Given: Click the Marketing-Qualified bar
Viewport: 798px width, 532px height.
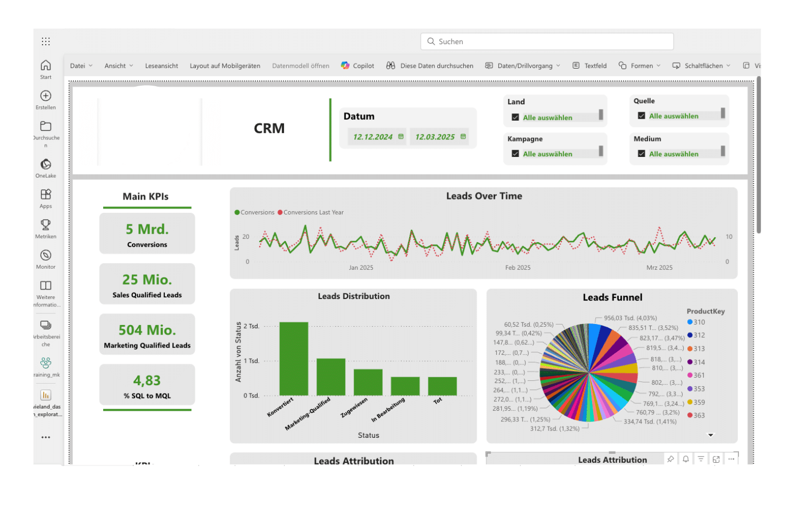Looking at the screenshot, I should click(x=331, y=377).
